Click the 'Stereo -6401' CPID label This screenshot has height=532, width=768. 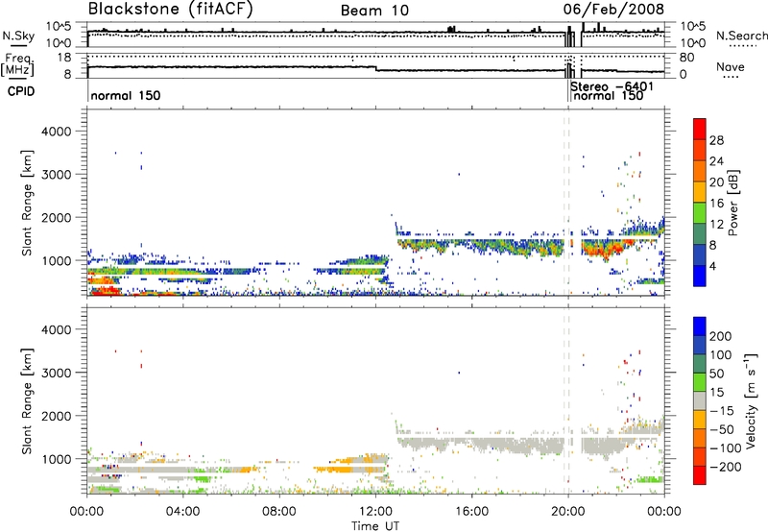pyautogui.click(x=612, y=86)
